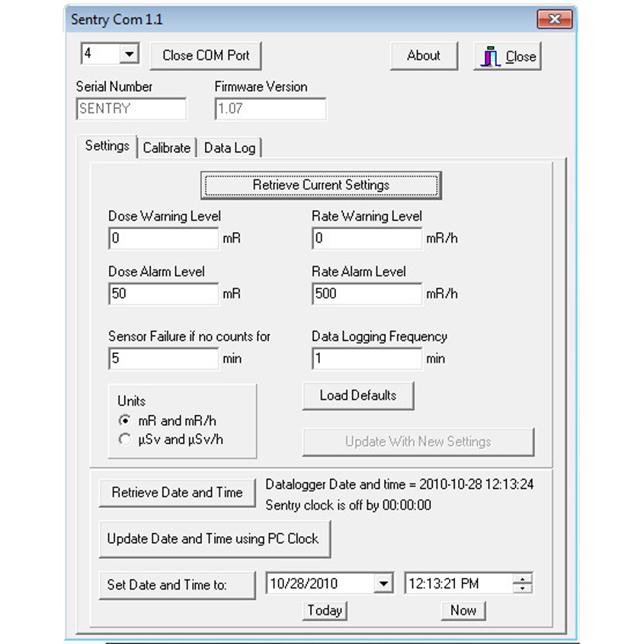This screenshot has width=644, height=644.
Task: Click Update Date and Time using PC Clock
Action: pos(215,539)
